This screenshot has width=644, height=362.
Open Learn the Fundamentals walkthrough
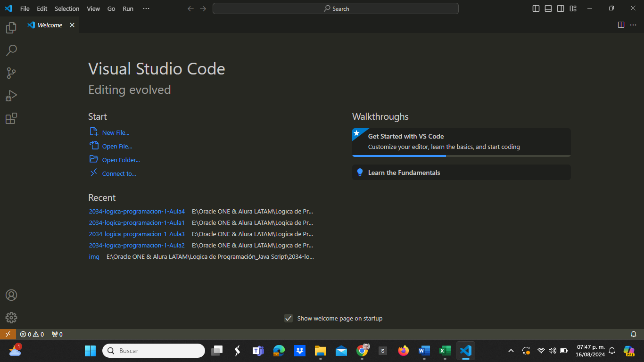coord(462,172)
